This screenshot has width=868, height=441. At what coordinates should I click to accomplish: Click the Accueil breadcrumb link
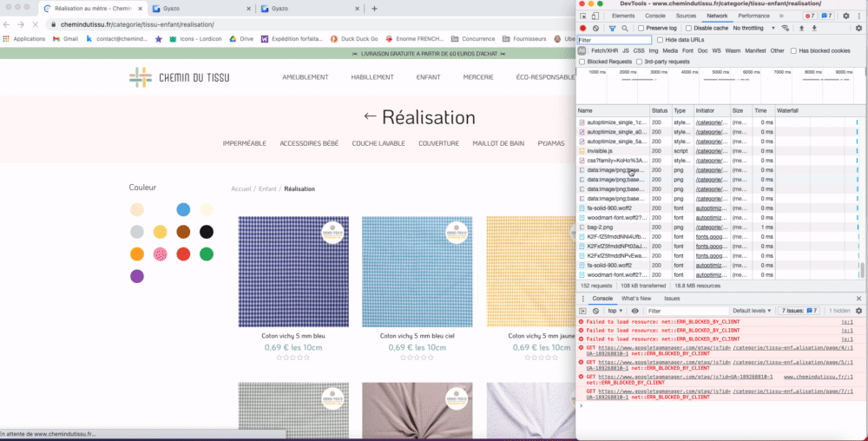click(240, 188)
